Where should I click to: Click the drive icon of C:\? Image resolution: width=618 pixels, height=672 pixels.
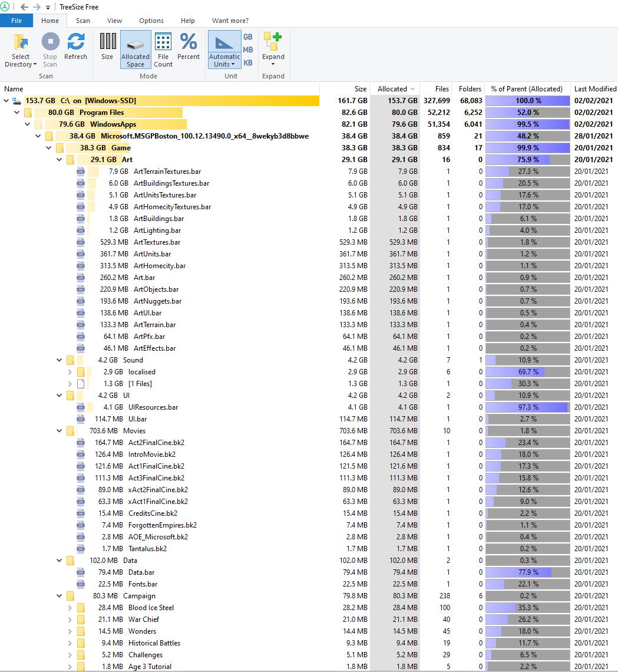pyautogui.click(x=16, y=101)
